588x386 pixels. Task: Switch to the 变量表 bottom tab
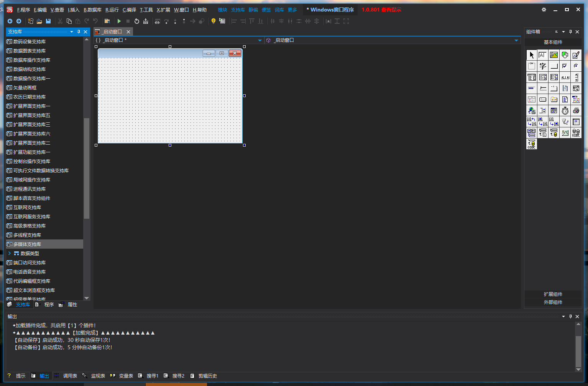click(x=122, y=376)
